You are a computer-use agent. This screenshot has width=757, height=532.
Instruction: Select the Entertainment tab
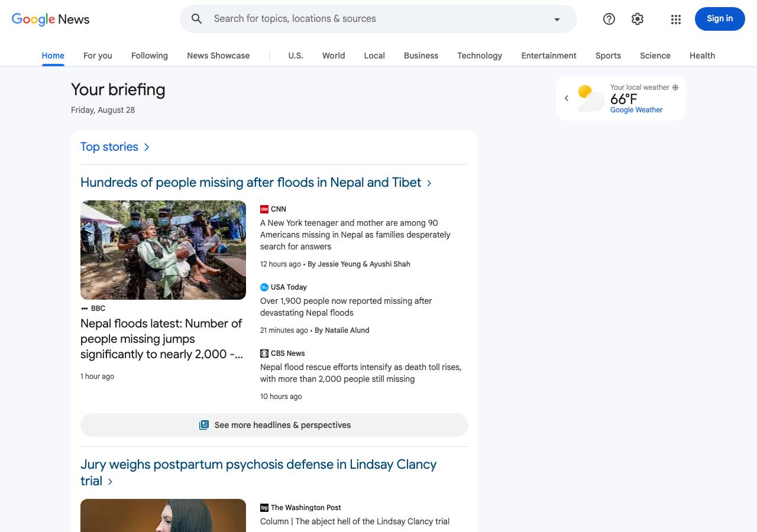(549, 56)
